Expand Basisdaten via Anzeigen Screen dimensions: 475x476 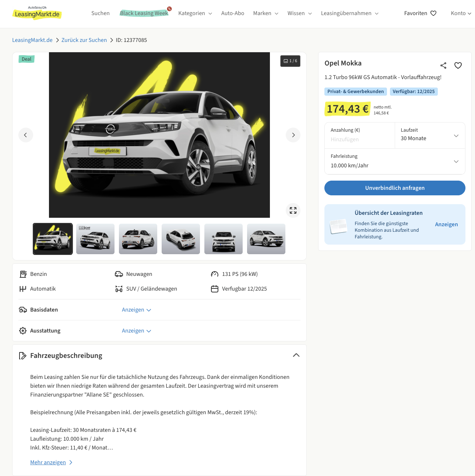point(136,310)
